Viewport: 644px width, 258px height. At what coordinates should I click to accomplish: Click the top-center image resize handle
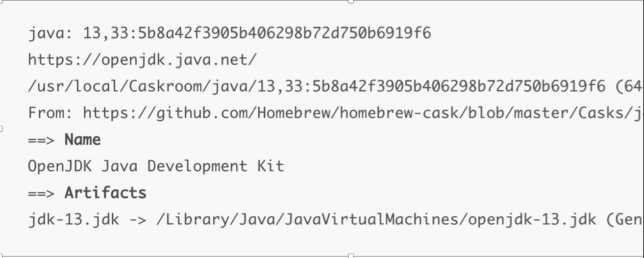(351, 1)
